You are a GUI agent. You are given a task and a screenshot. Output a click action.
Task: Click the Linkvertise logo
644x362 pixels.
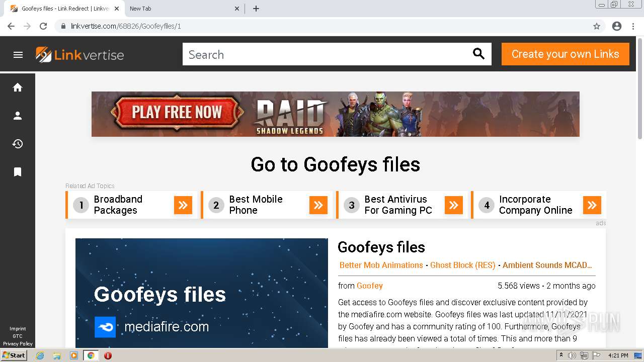click(79, 55)
